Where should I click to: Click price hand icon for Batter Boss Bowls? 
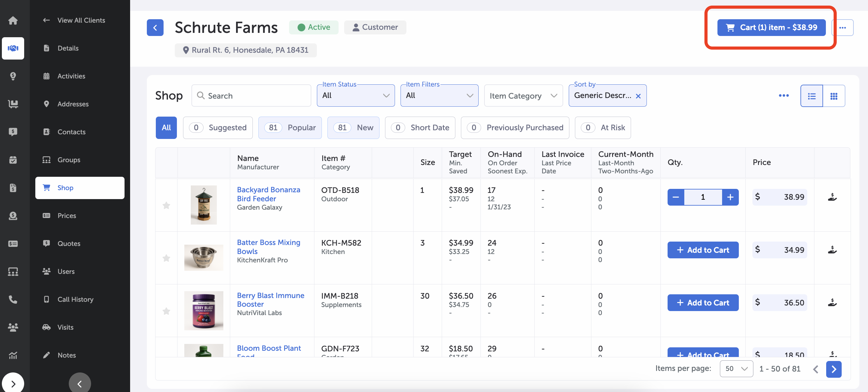(832, 250)
